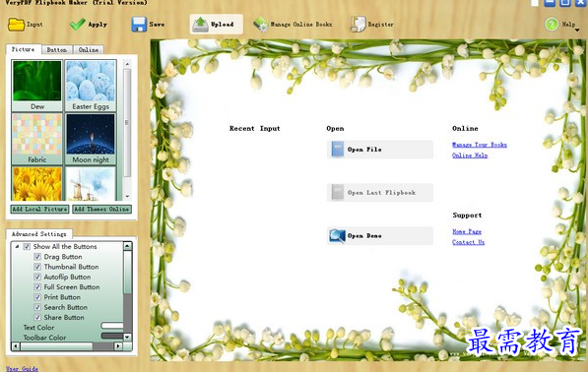This screenshot has height=372, width=588.
Task: Toggle the Drag Button checkbox
Action: pos(37,257)
